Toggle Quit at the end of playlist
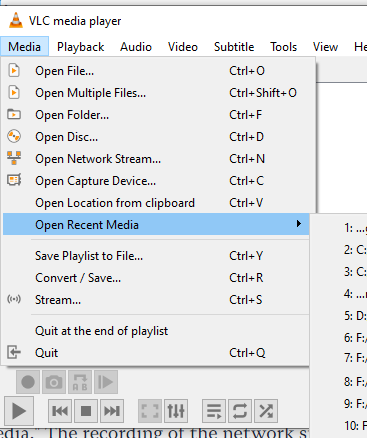The width and height of the screenshot is (367, 438). 156,331
